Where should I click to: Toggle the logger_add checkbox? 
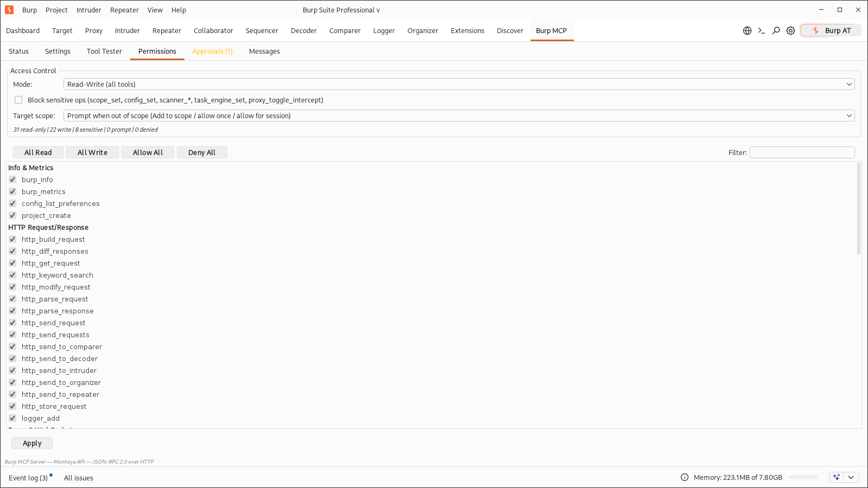(x=12, y=418)
